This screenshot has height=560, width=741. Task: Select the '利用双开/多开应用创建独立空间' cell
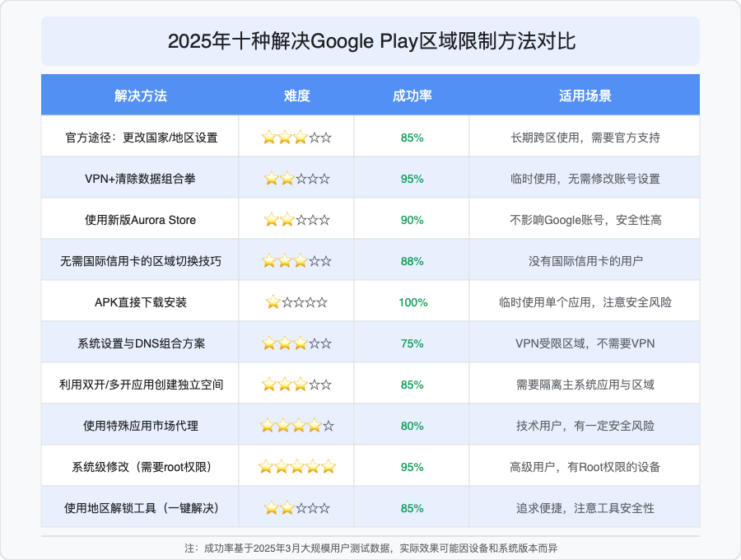tap(141, 385)
